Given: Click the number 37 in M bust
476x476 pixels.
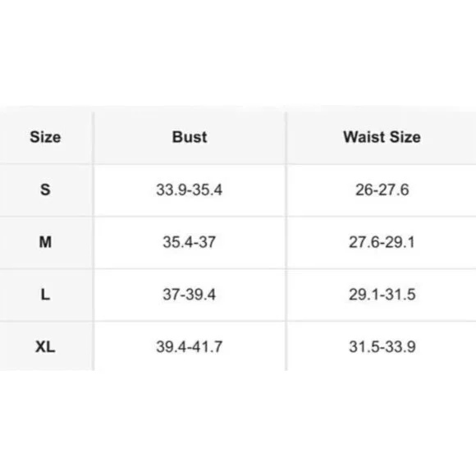Looking at the screenshot, I should coord(207,242).
